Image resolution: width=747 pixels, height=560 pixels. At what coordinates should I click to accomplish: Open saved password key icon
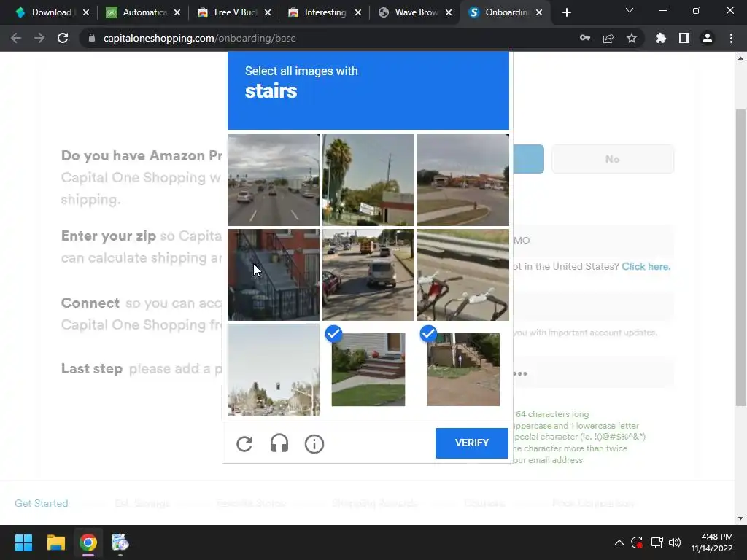click(x=585, y=38)
